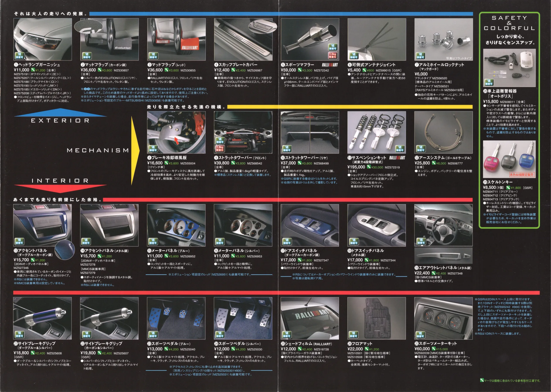Click the ⑲エアアウトレットパネル title

coord(443,268)
